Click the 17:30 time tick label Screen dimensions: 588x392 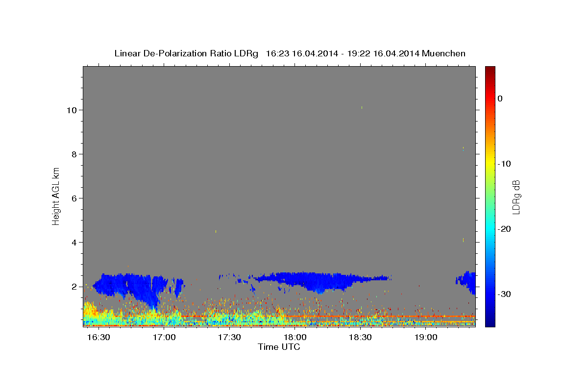pos(229,338)
